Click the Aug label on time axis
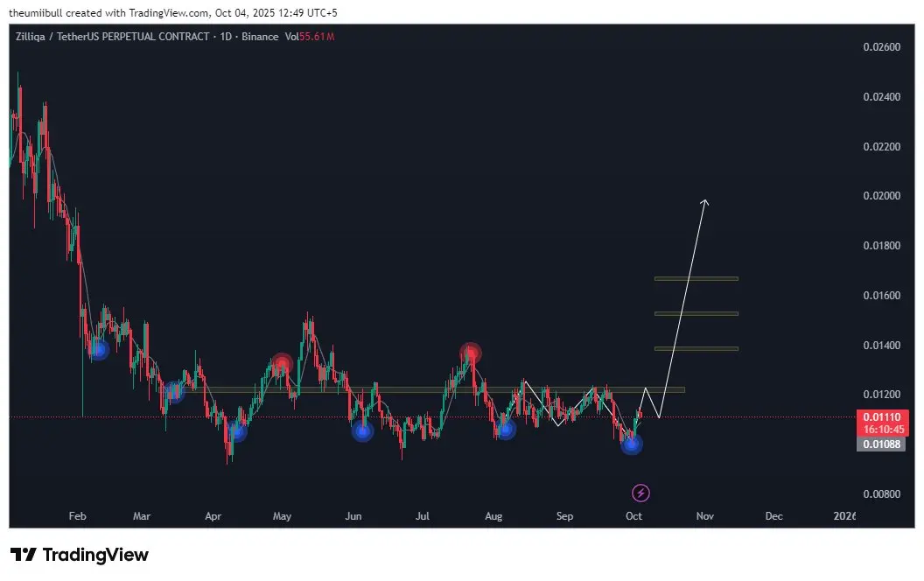Screen dimensions: 924x581 [493, 516]
